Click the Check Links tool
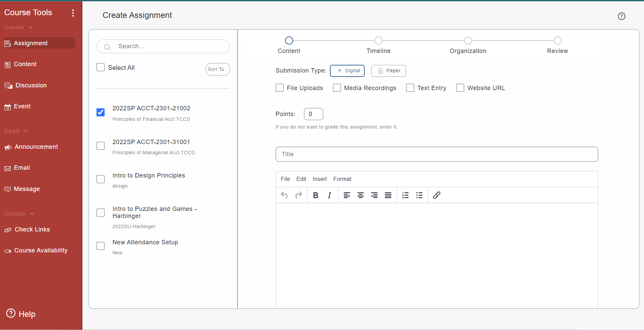 pos(32,229)
